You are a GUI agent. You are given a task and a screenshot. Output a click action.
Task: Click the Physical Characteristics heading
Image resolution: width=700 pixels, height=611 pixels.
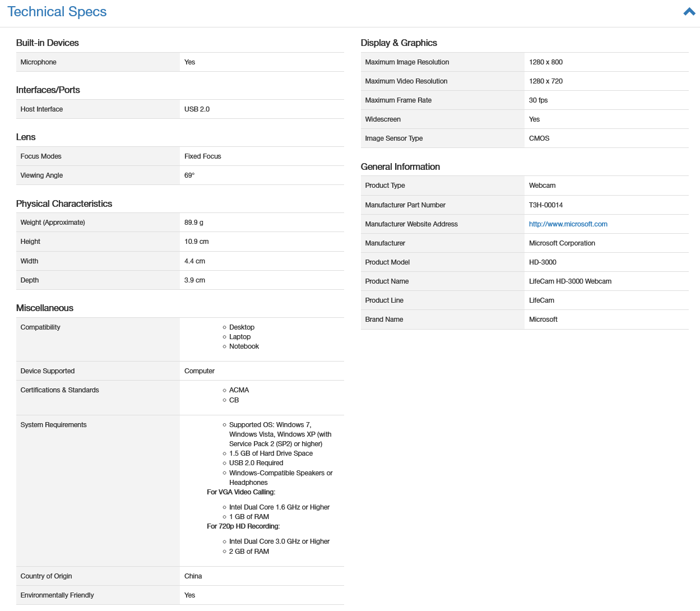pos(64,204)
